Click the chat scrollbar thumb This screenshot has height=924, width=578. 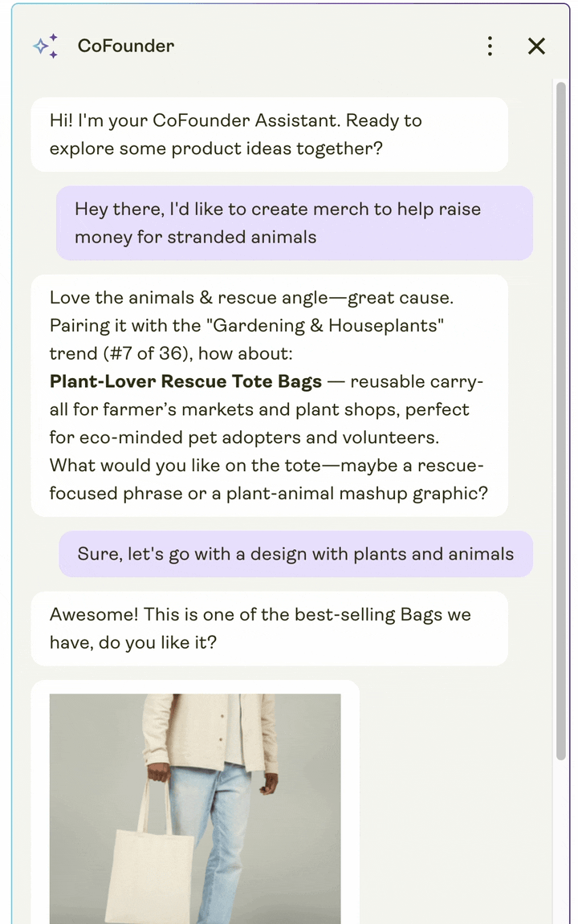click(x=560, y=417)
